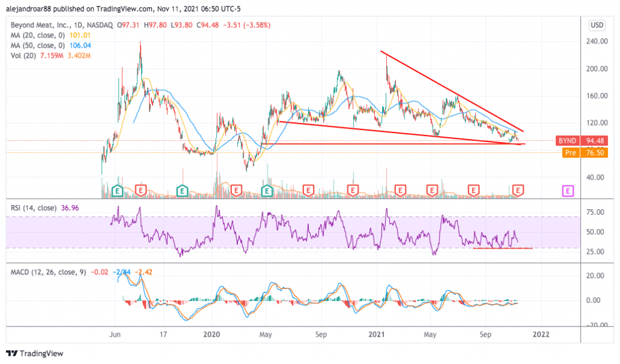Click the MA 20 value 101.01
Viewport: 620px width, 364px height.
pos(80,35)
